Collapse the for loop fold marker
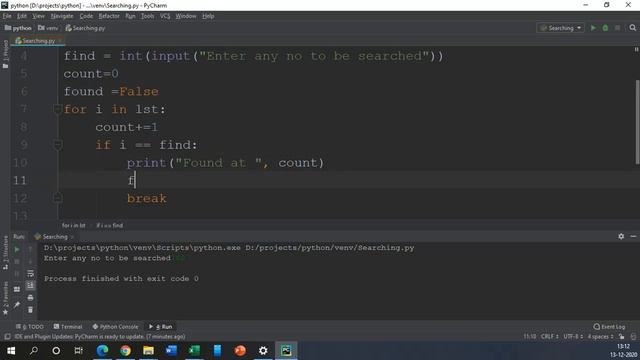 tap(58, 109)
